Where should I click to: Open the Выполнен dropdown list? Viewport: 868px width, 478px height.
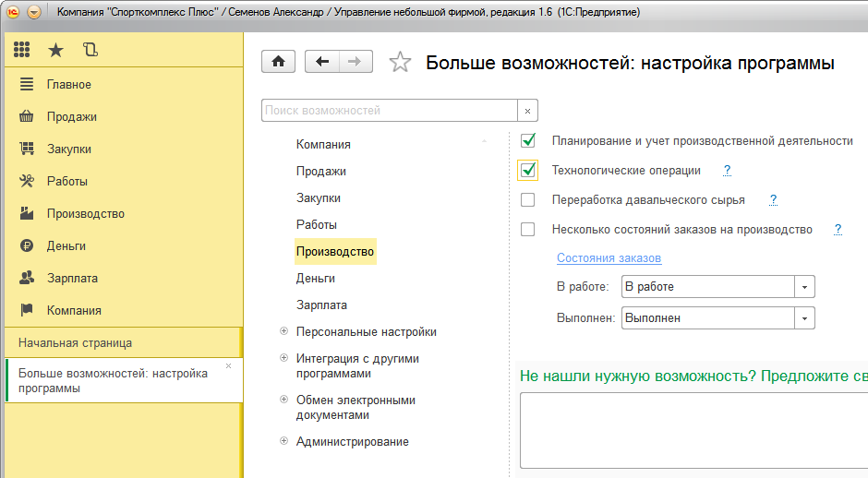[x=804, y=318]
